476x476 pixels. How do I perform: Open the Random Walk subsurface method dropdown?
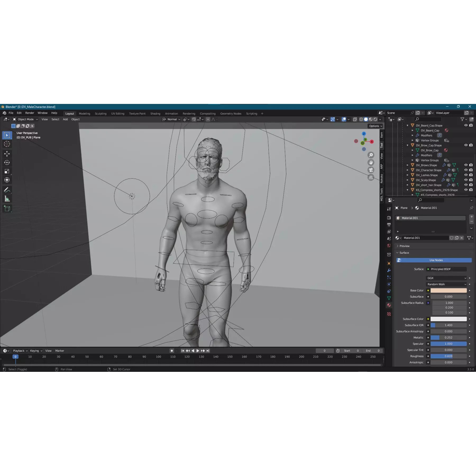click(x=446, y=284)
